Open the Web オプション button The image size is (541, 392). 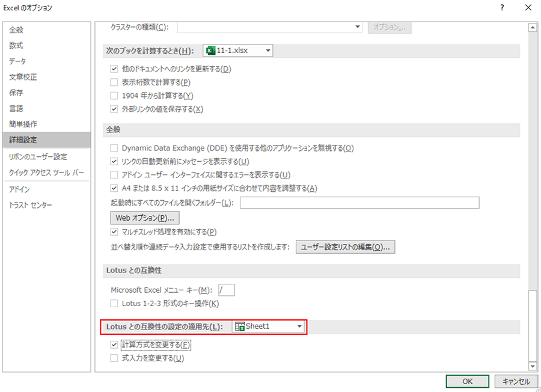point(145,218)
